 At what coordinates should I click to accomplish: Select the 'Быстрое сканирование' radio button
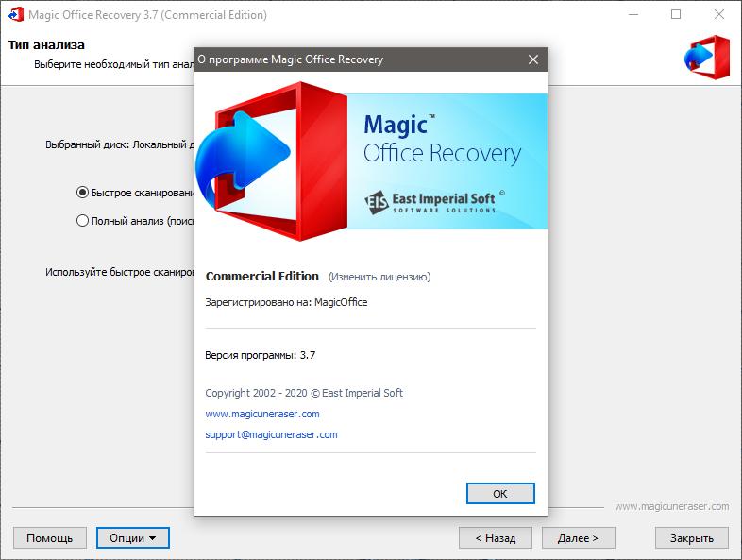coord(82,192)
